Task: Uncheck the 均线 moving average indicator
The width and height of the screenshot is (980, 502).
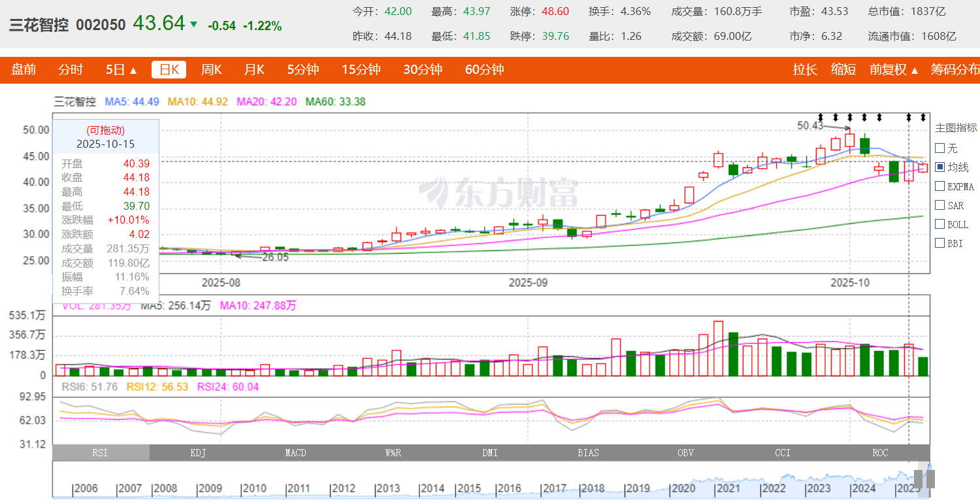Action: coord(940,167)
